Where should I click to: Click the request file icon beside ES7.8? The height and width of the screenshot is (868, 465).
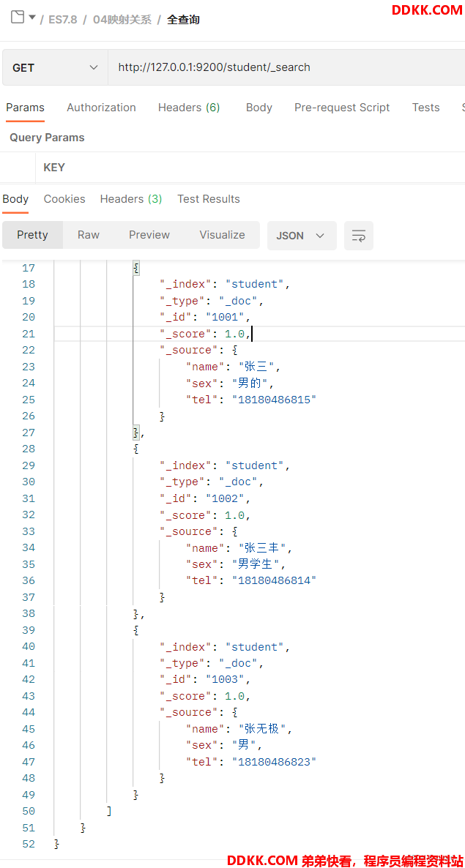point(17,17)
